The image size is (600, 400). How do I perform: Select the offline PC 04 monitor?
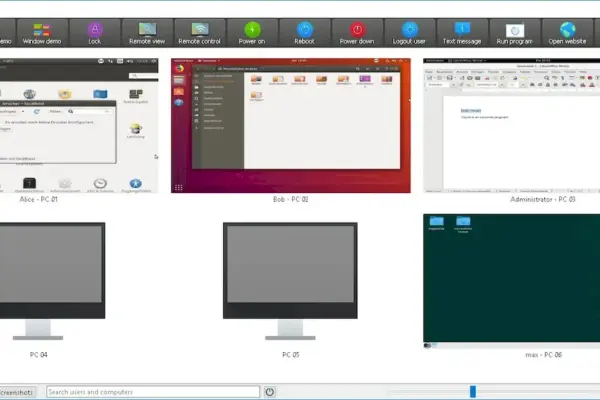52,281
